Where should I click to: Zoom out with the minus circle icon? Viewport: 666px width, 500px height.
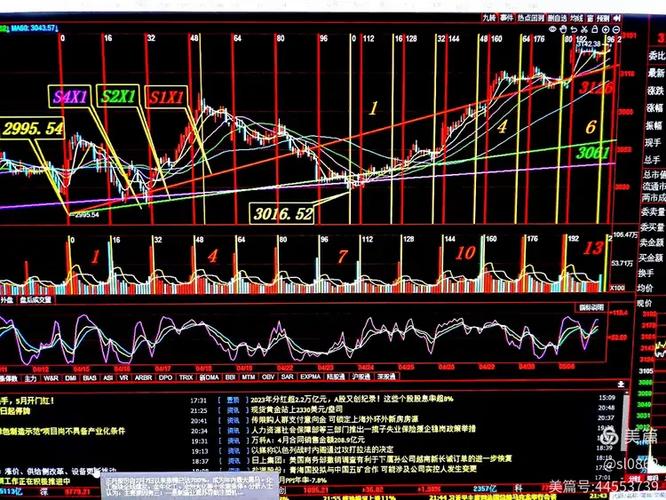point(615,29)
